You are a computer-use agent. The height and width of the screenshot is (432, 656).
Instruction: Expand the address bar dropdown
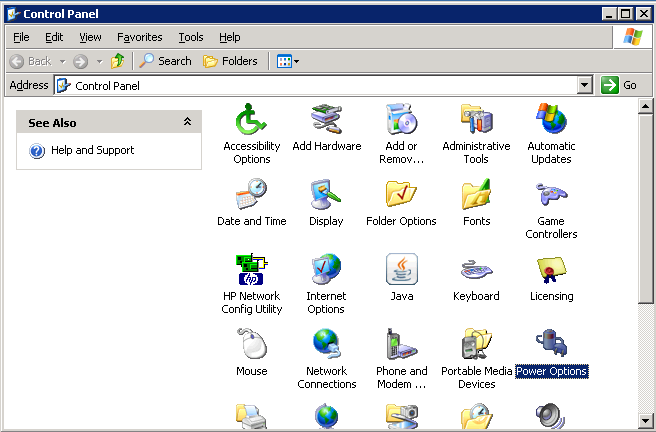585,86
